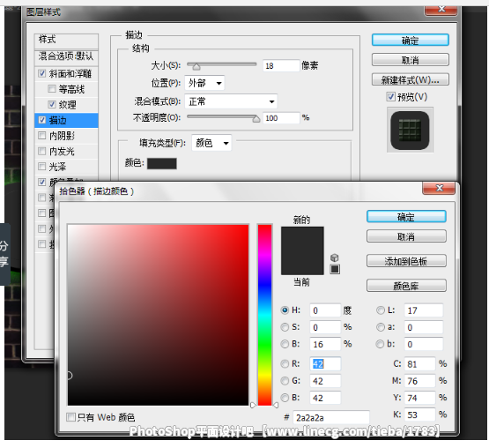Confirm with 确定 in Layer Style dialog
489x448 pixels.
tap(410, 41)
